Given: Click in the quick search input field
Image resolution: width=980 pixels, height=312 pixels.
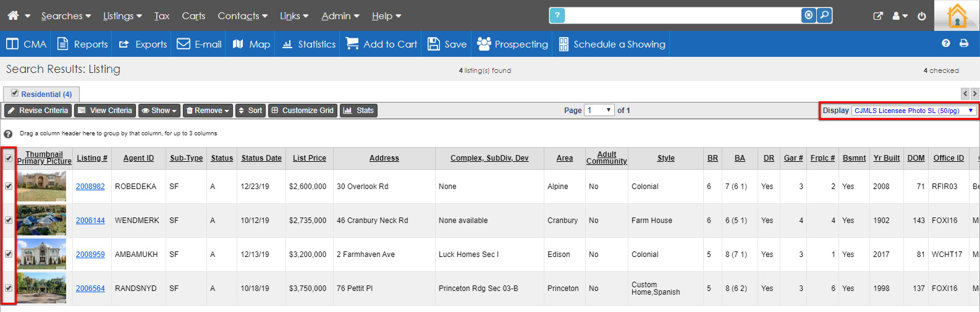Looking at the screenshot, I should point(682,15).
